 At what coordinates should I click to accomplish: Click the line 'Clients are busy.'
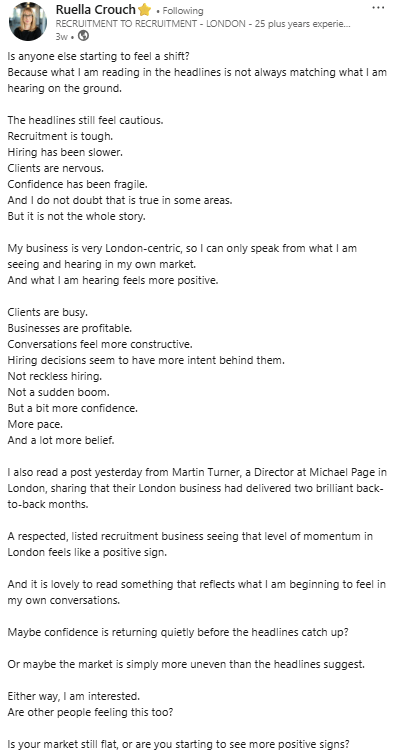[x=48, y=312]
